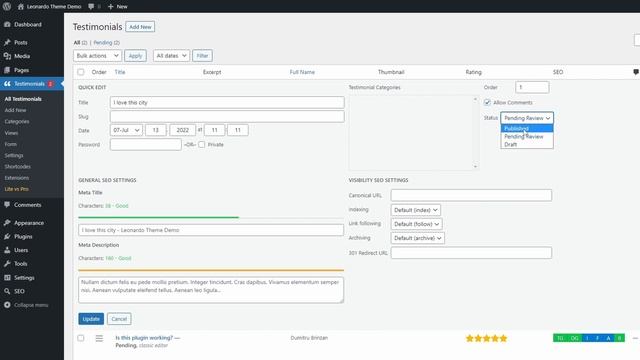640x360 pixels.
Task: Click the Slug input field
Action: pyautogui.click(x=227, y=117)
